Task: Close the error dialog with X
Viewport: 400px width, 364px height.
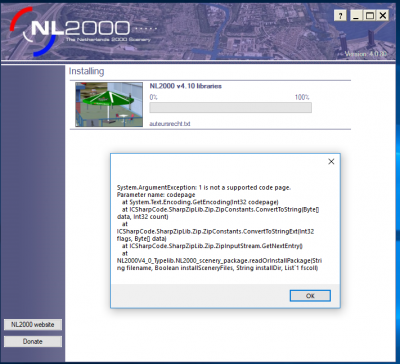Action: 331,162
